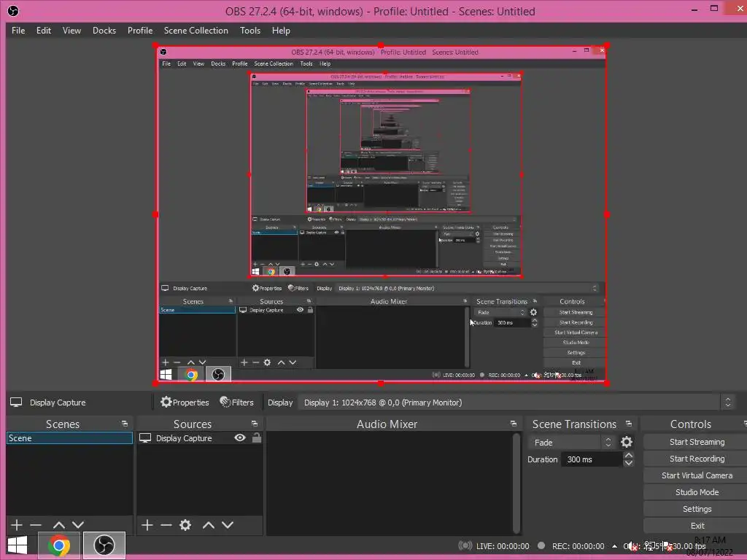The image size is (747, 560).
Task: Open Filters for Display Capture
Action: (x=237, y=402)
